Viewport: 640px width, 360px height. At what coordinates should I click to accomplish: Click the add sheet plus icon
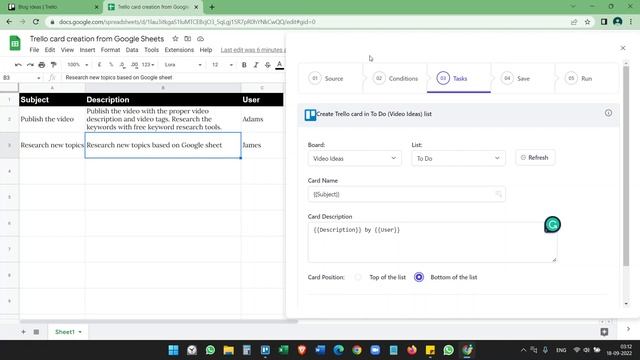23,332
